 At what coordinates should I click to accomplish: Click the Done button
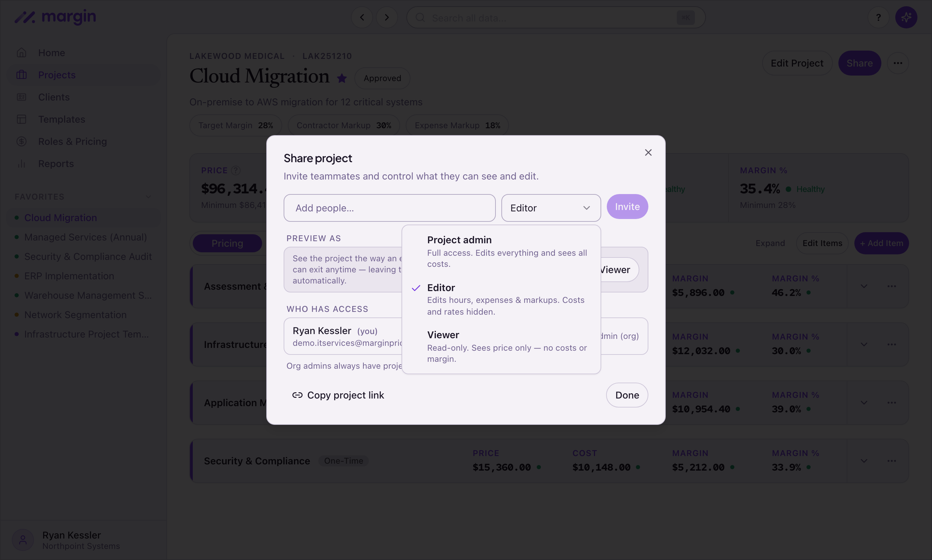[627, 395]
